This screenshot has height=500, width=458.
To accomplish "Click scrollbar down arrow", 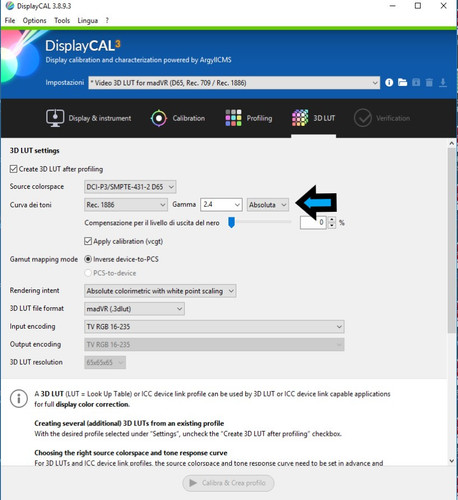I will click(x=452, y=461).
